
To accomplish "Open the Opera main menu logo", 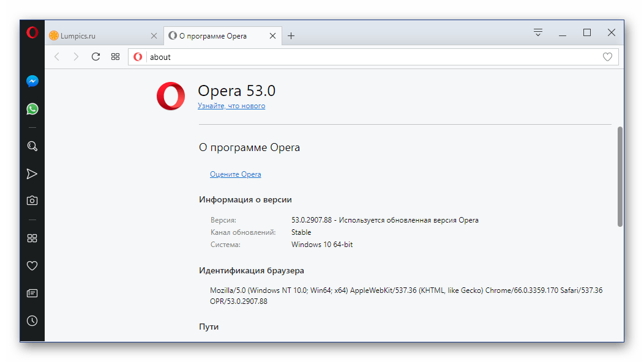I will coord(32,33).
